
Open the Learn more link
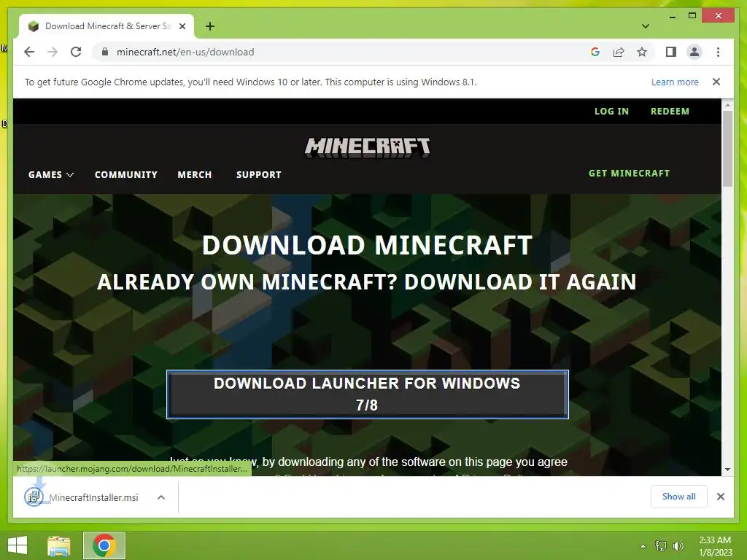pos(675,82)
